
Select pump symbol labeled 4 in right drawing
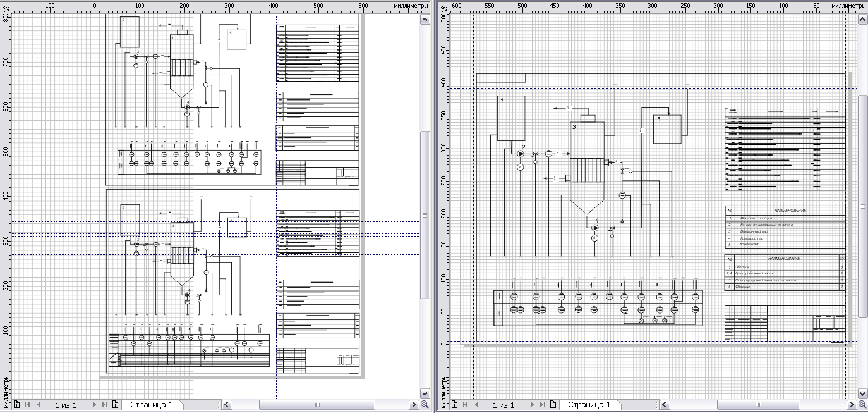(x=594, y=228)
